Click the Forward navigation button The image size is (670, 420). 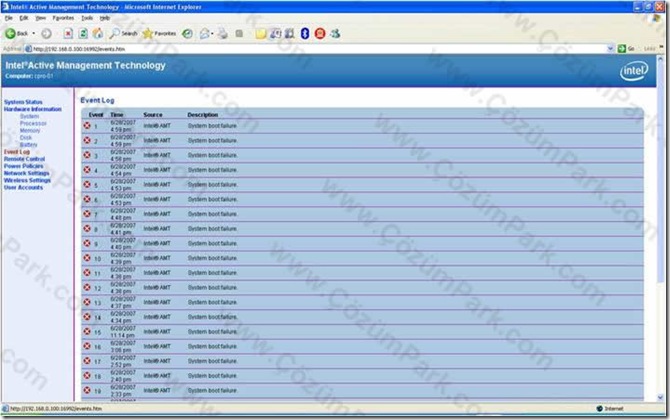(x=46, y=33)
